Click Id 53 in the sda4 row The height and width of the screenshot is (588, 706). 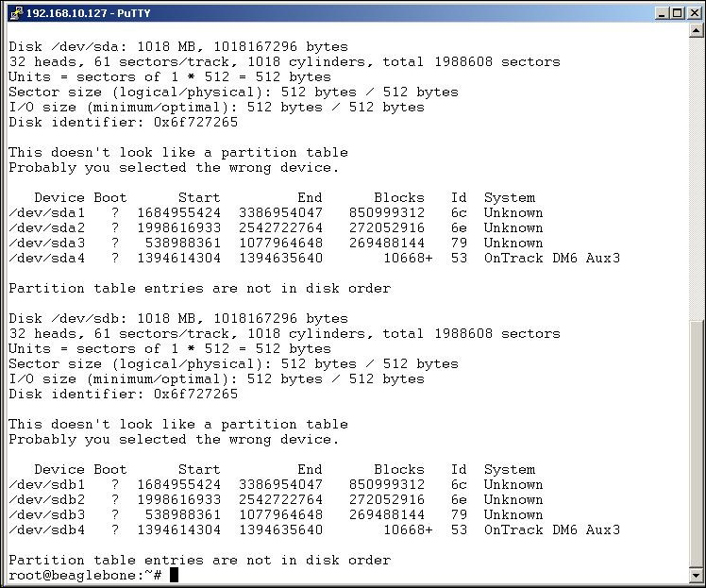point(459,259)
